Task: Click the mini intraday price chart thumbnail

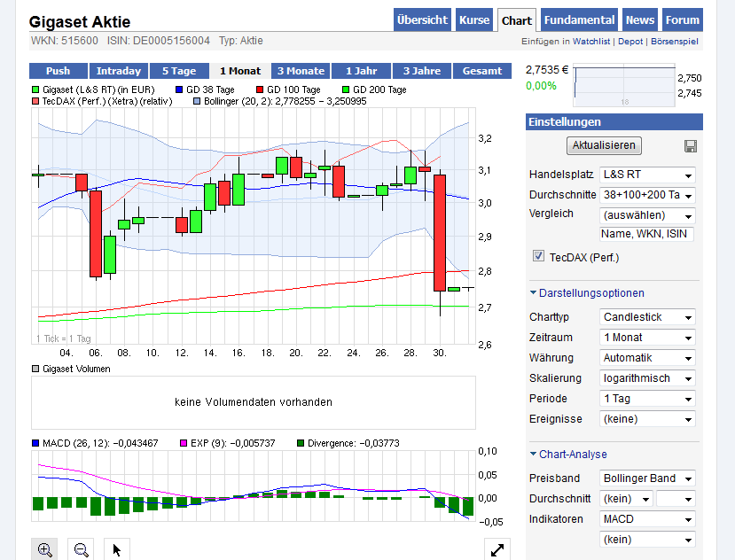Action: pyautogui.click(x=624, y=86)
